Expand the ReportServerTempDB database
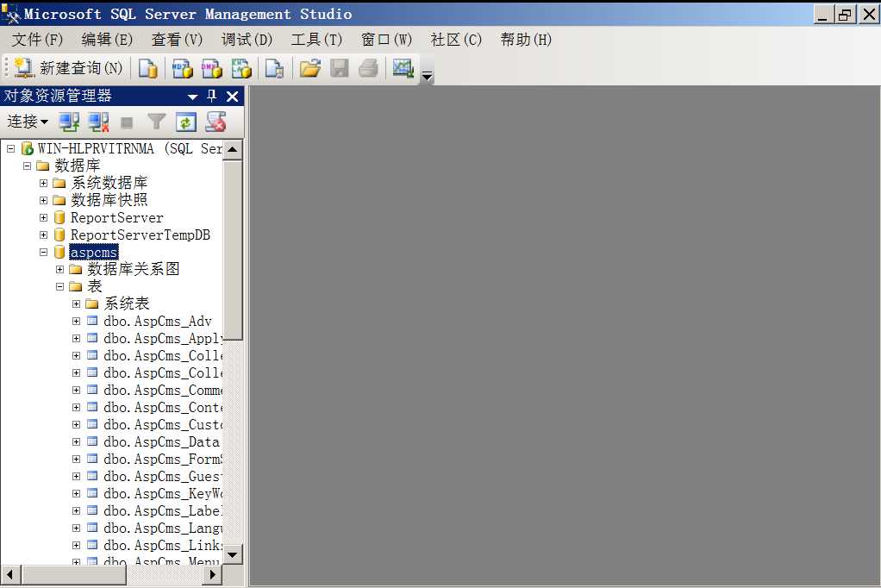The height and width of the screenshot is (588, 881). pyautogui.click(x=43, y=235)
